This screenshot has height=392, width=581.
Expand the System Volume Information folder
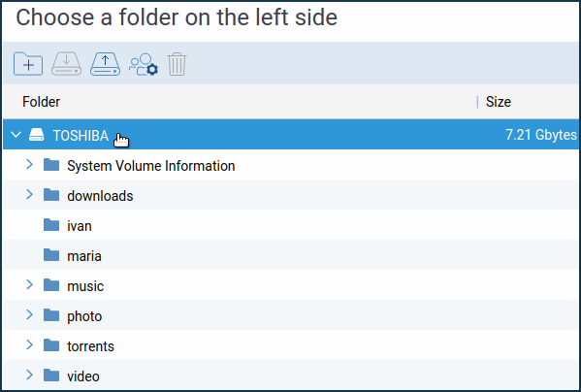point(30,164)
